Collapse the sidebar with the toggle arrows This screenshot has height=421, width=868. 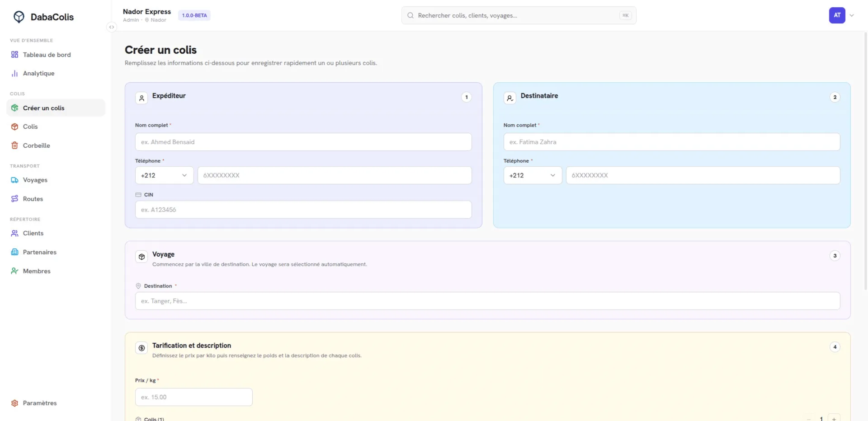click(x=111, y=27)
